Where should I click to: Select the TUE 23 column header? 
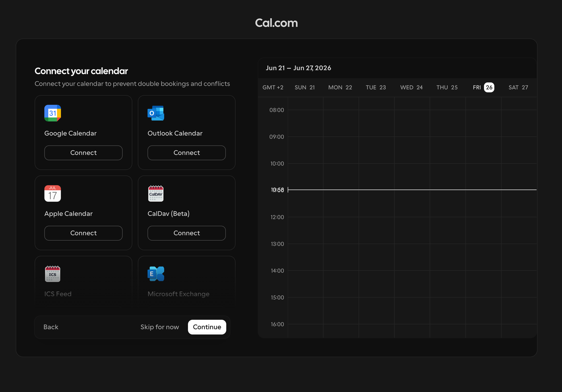click(x=376, y=87)
